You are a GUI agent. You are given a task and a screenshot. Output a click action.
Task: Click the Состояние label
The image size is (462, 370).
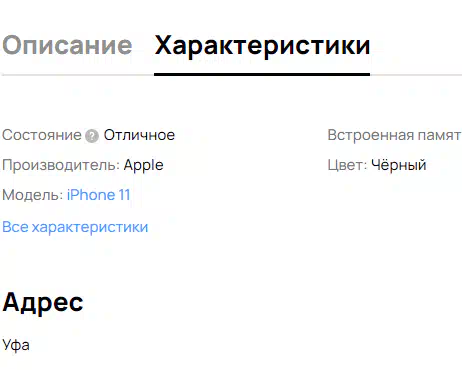pyautogui.click(x=42, y=135)
